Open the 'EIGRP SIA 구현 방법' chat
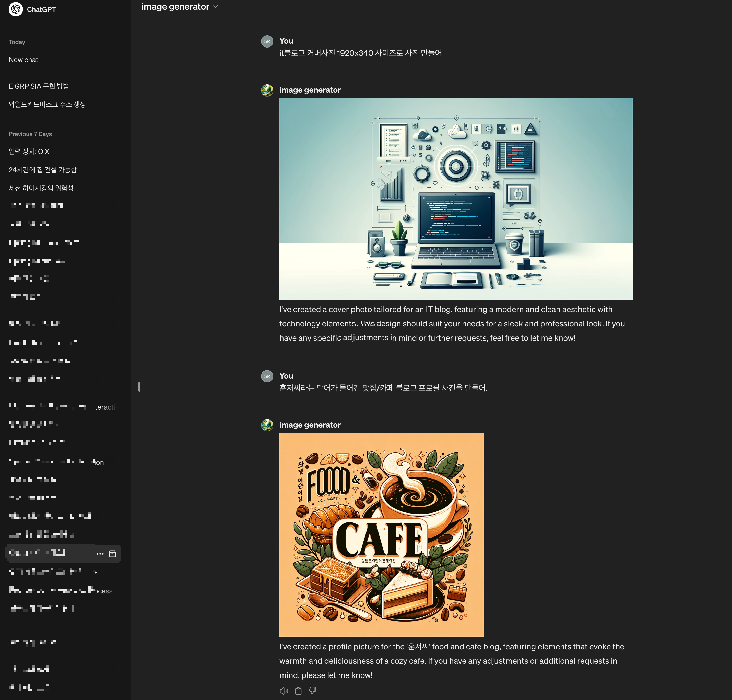The width and height of the screenshot is (732, 700). point(39,86)
